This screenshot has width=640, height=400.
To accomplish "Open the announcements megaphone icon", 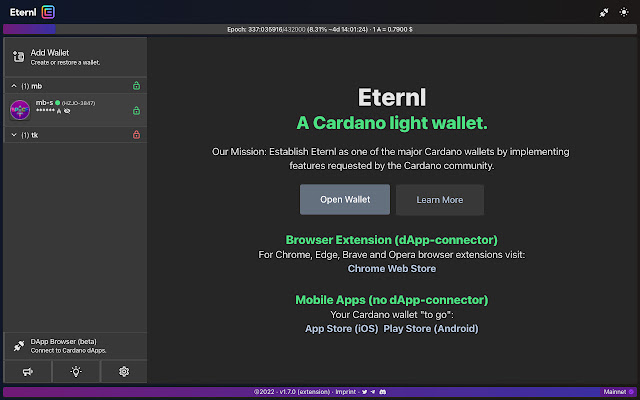I will coord(26,371).
